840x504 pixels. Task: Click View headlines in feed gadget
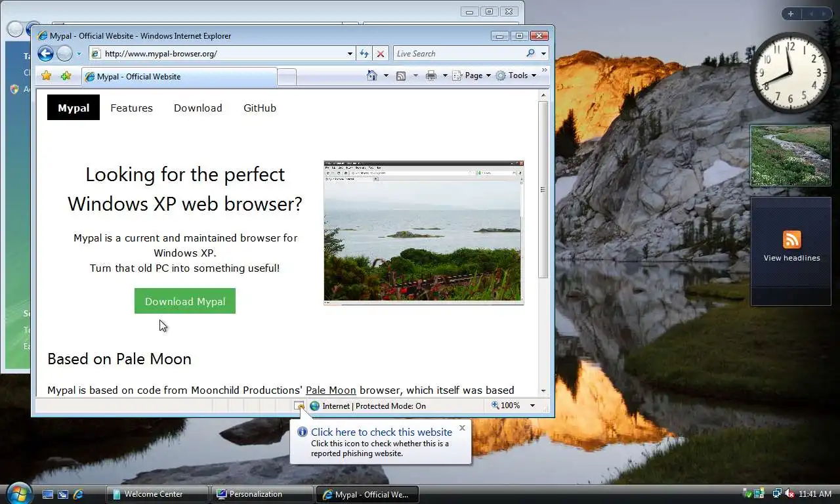(x=792, y=258)
